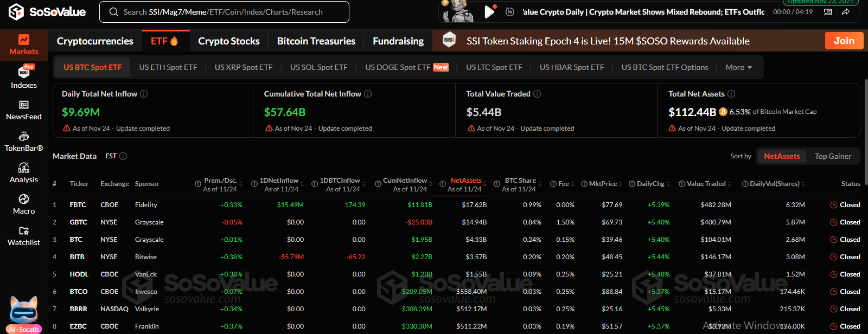Show info for Cumulative Total Net Inflow
Viewport: 868px width, 334px height.
pyautogui.click(x=368, y=94)
